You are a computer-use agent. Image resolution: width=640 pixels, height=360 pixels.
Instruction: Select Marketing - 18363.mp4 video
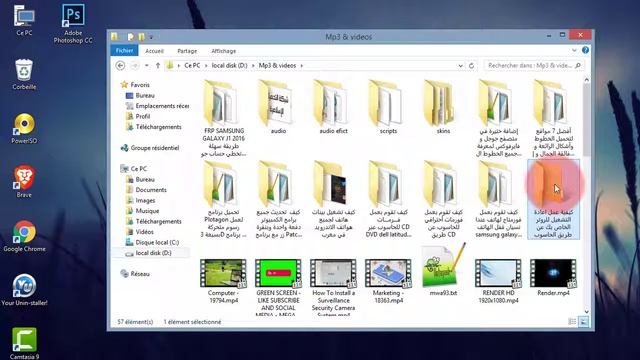388,281
